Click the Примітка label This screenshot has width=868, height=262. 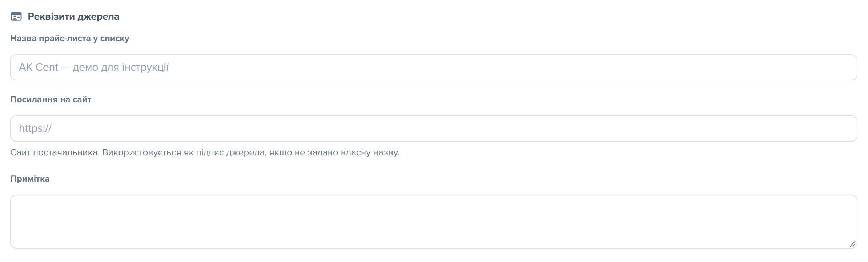[30, 179]
